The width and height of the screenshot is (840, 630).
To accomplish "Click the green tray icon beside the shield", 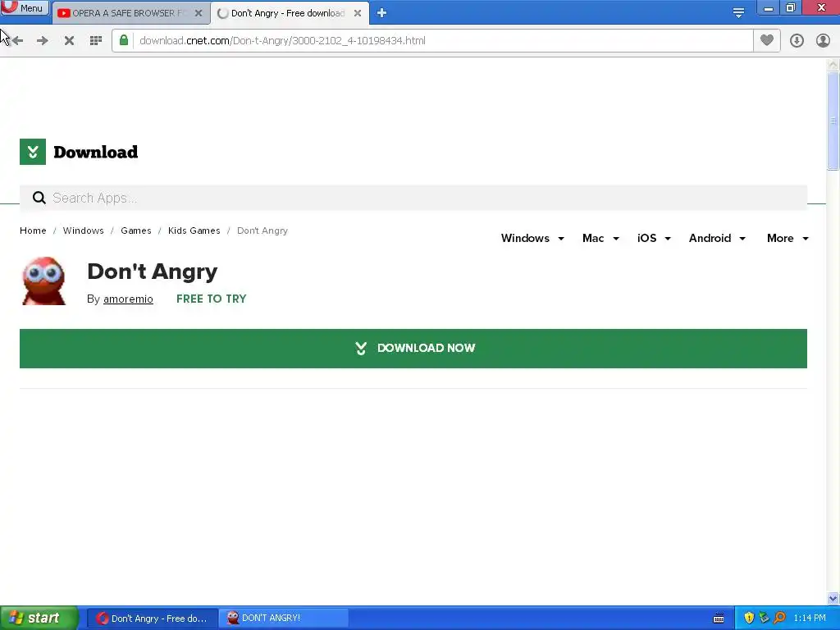I will coord(764,619).
